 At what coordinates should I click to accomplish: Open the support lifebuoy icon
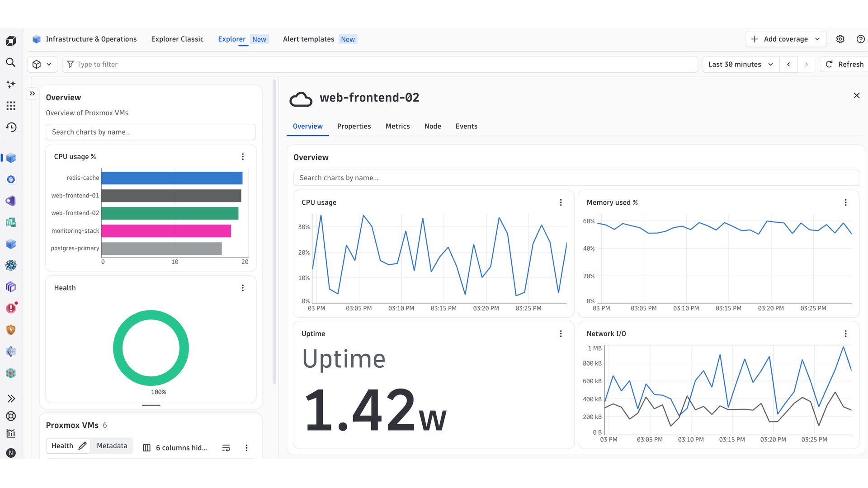click(11, 416)
